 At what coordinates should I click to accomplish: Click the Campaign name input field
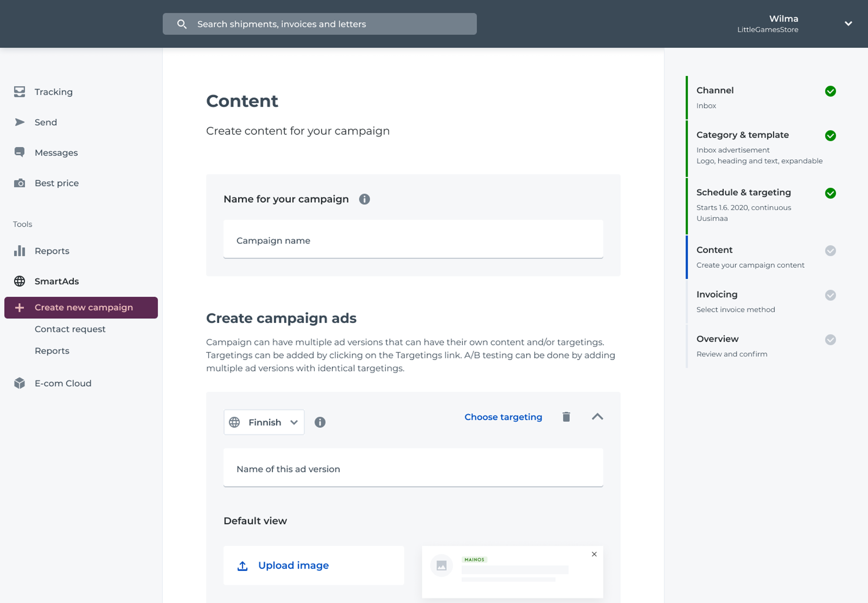(413, 240)
